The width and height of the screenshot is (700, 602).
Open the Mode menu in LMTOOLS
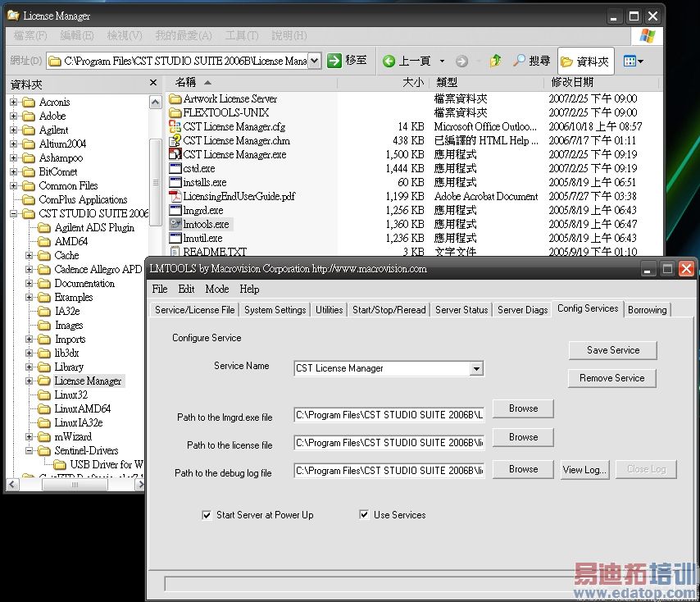[217, 289]
